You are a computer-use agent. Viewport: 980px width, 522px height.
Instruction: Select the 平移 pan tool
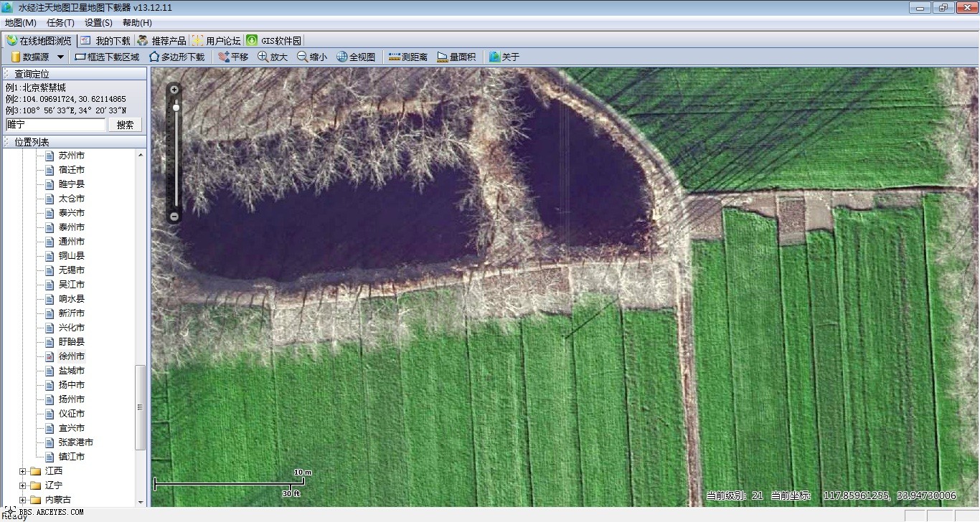pos(232,57)
